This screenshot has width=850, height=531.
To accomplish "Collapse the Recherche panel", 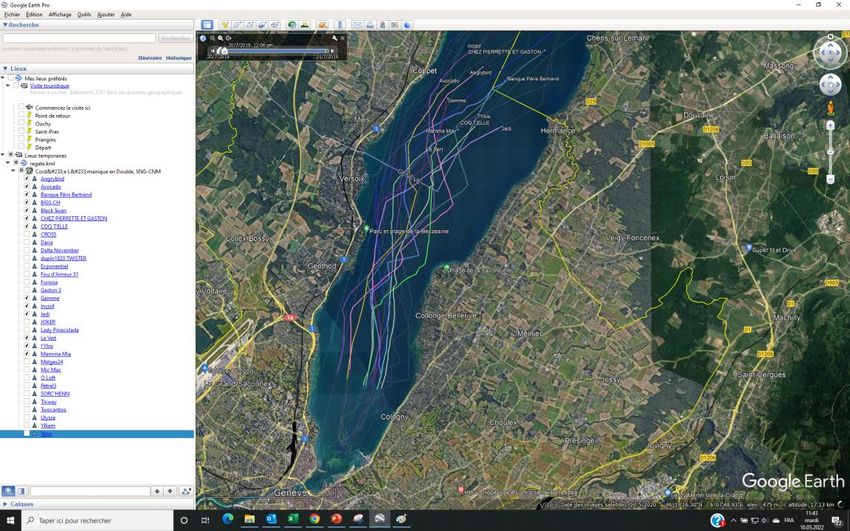I will pyautogui.click(x=4, y=25).
